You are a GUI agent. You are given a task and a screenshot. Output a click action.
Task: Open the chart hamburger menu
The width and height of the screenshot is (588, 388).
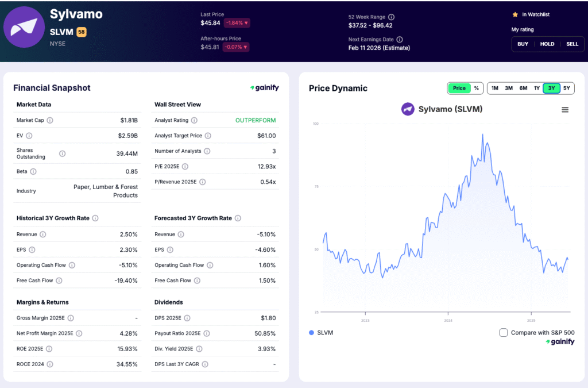pyautogui.click(x=565, y=109)
